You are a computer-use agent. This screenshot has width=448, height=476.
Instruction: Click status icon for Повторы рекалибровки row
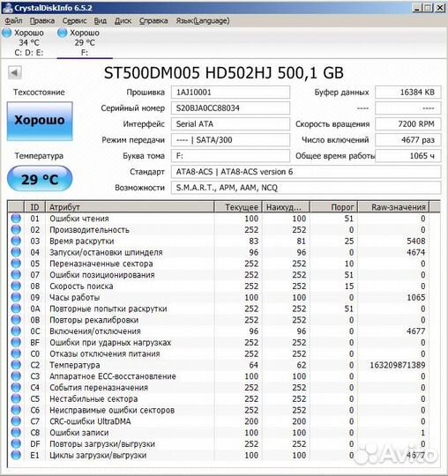[x=16, y=319]
